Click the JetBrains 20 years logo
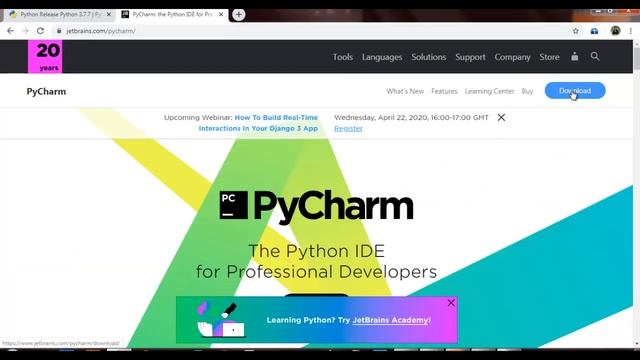Viewport: 640px width, 360px height. (x=45, y=56)
